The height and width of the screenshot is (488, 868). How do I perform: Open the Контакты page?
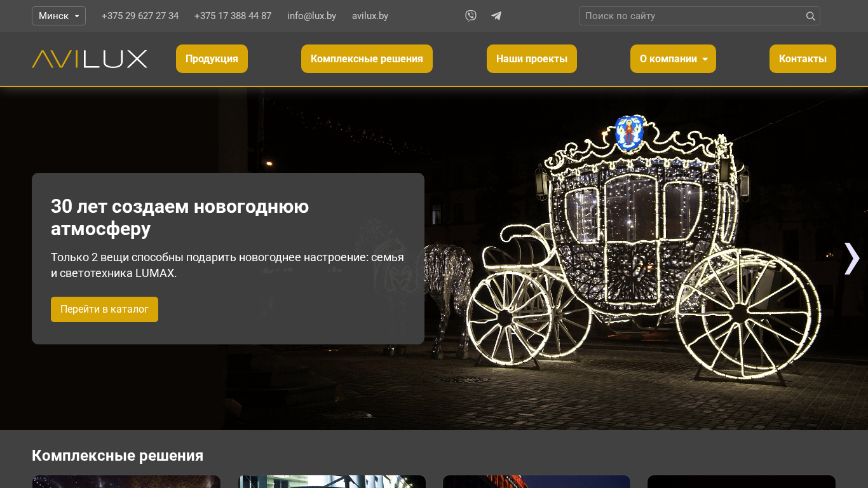[x=803, y=59]
